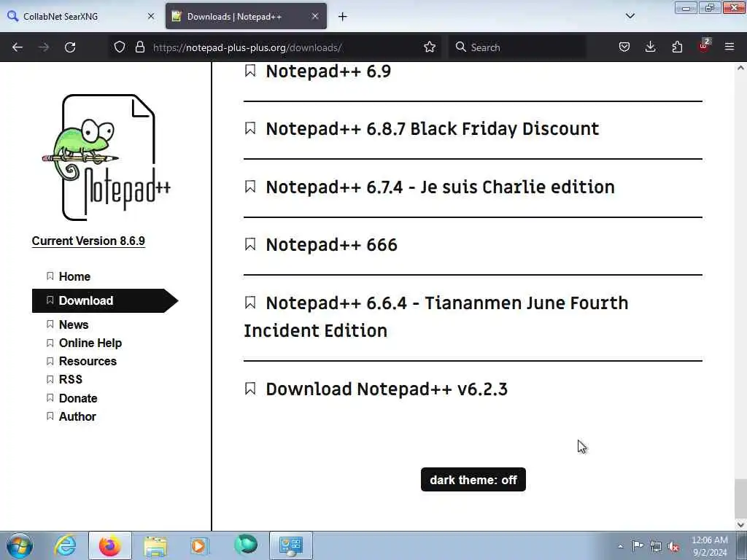Reload the current page
The image size is (747, 560).
pyautogui.click(x=70, y=47)
